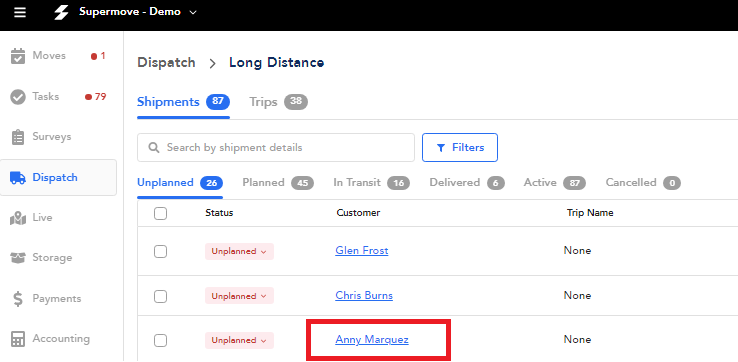Open the Filters button

(460, 148)
